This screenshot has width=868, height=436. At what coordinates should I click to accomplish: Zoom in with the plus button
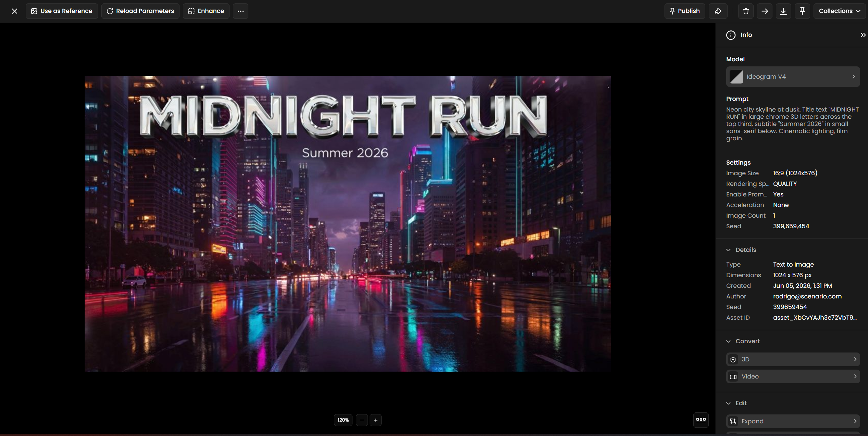click(376, 420)
